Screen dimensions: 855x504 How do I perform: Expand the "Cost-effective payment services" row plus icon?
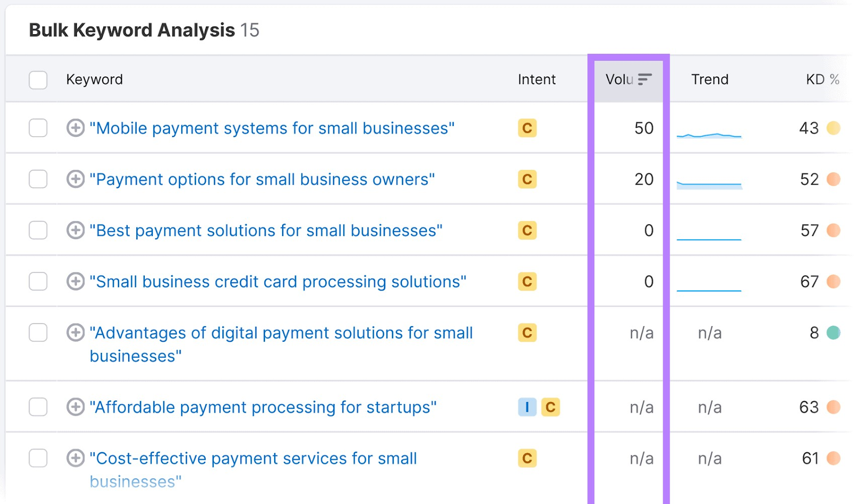tap(75, 458)
